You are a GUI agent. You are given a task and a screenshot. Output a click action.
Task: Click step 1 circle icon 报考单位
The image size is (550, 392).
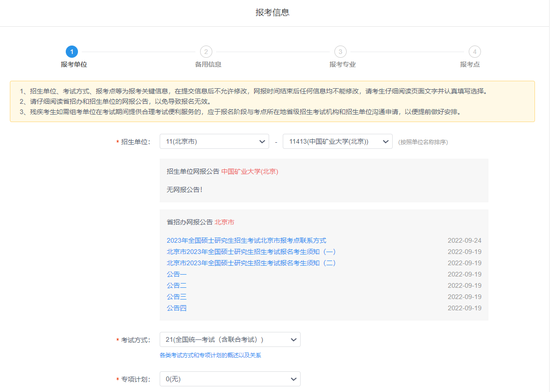pos(72,52)
